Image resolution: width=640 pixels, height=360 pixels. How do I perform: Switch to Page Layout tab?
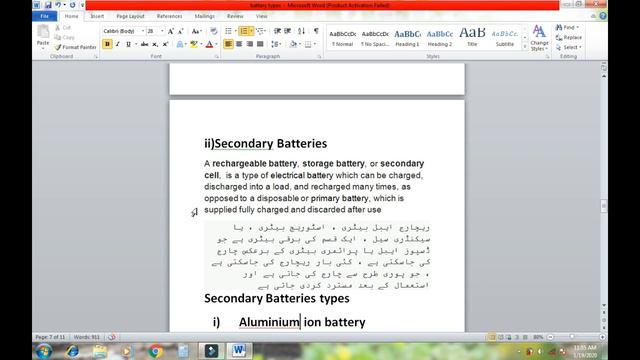pos(130,16)
